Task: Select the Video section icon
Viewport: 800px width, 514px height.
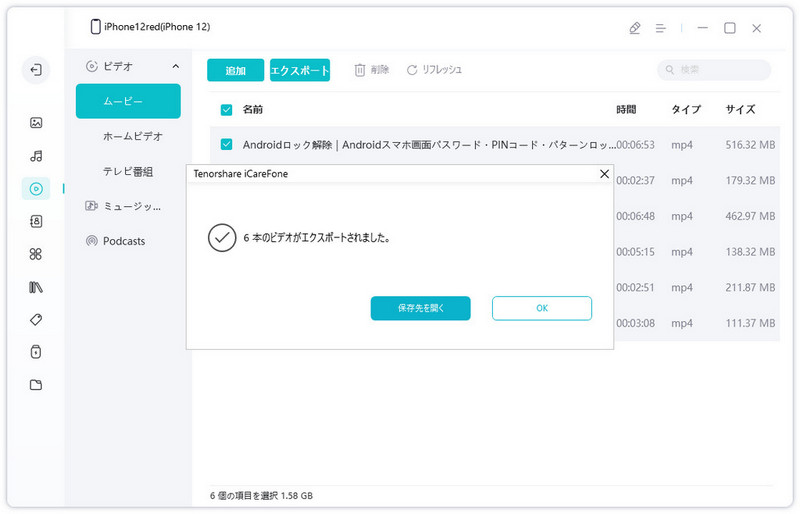Action: click(x=36, y=189)
